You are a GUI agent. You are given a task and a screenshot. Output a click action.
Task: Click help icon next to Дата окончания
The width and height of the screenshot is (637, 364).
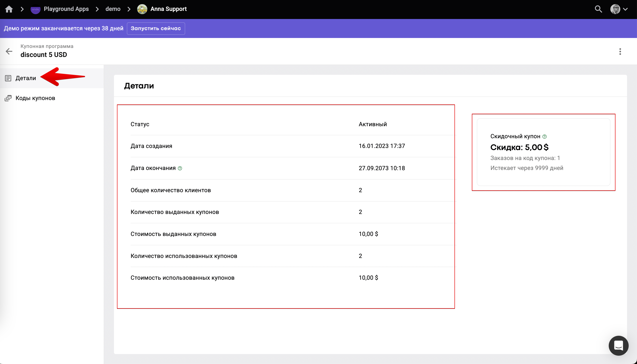click(180, 168)
